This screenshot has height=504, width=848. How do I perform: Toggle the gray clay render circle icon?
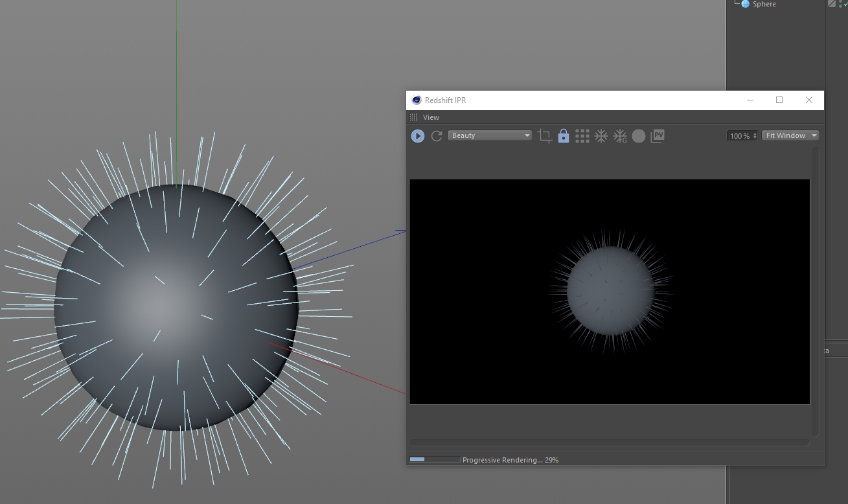coord(639,136)
